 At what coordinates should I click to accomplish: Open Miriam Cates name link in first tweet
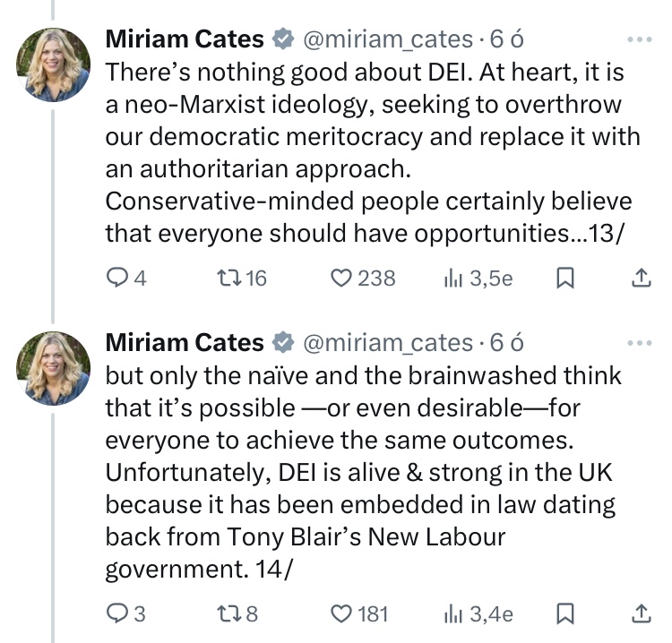click(x=185, y=39)
